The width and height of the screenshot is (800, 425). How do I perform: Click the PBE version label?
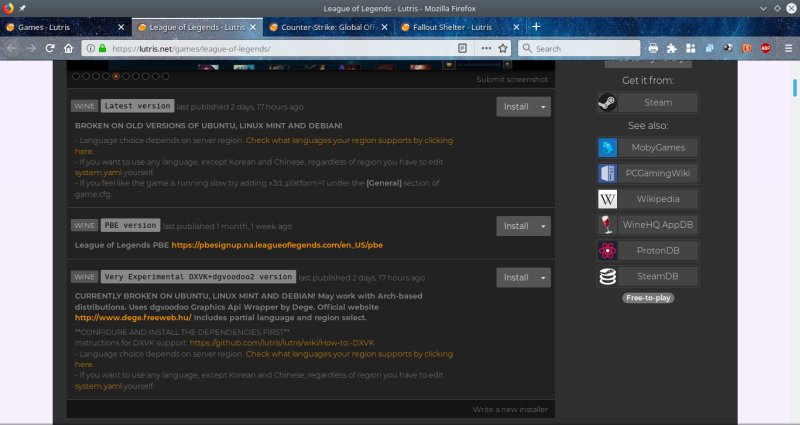point(130,225)
